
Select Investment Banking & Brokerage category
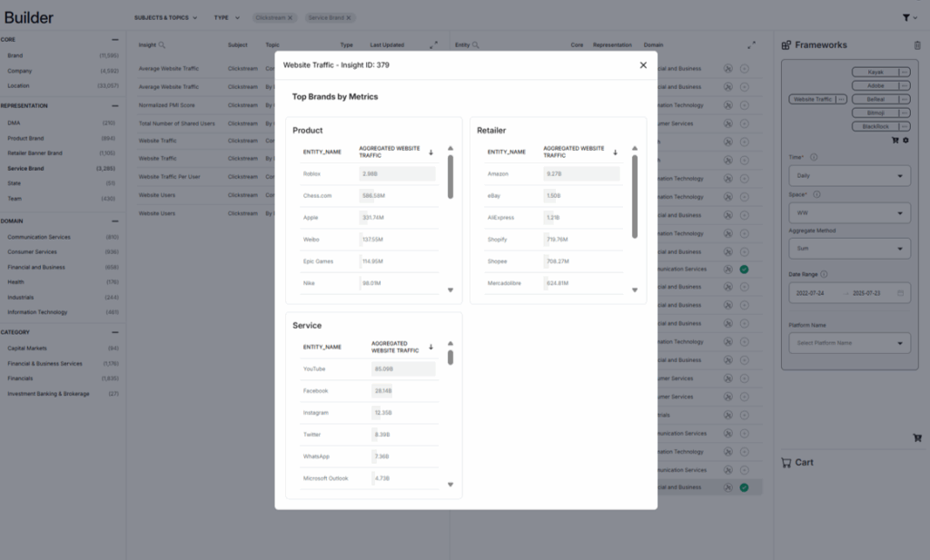48,394
